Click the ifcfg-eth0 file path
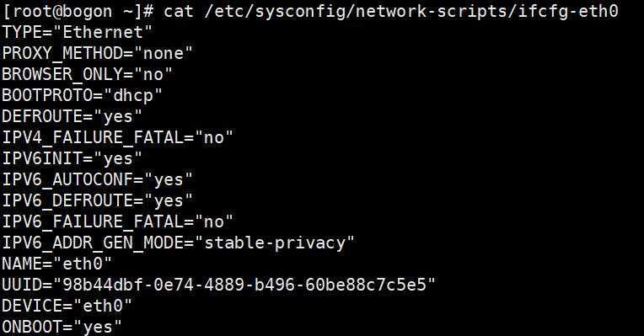 (411, 12)
